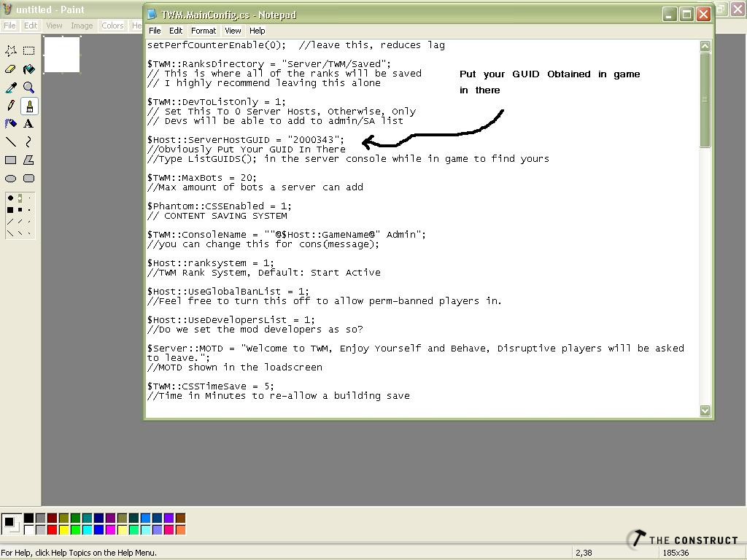Screen dimensions: 747x560
Task: Choose the medium square brush shape
Action: [20, 209]
